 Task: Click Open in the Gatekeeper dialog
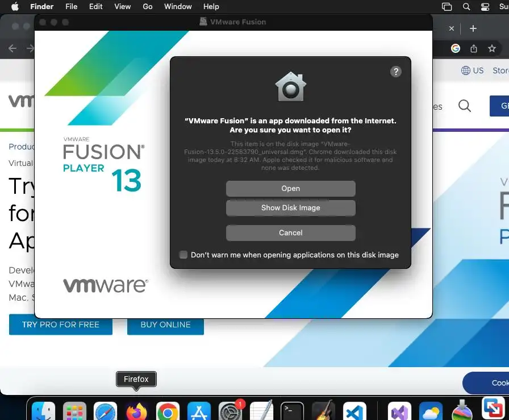290,188
